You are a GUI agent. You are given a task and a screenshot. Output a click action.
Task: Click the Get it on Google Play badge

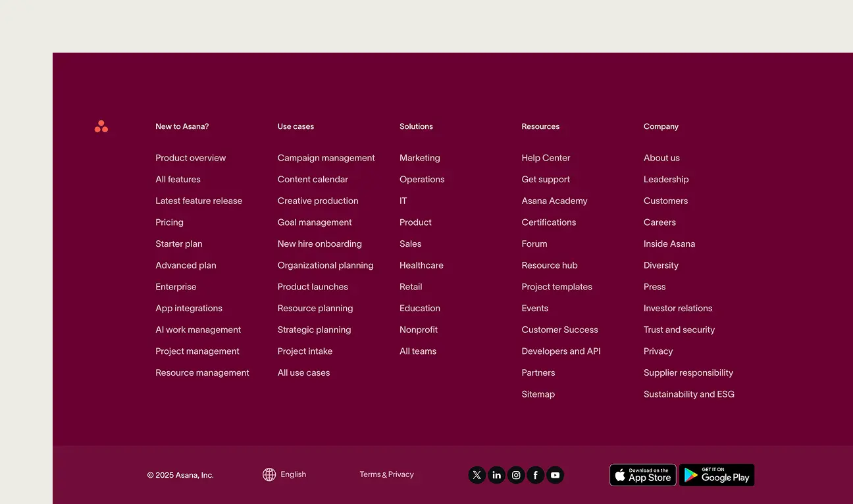717,475
